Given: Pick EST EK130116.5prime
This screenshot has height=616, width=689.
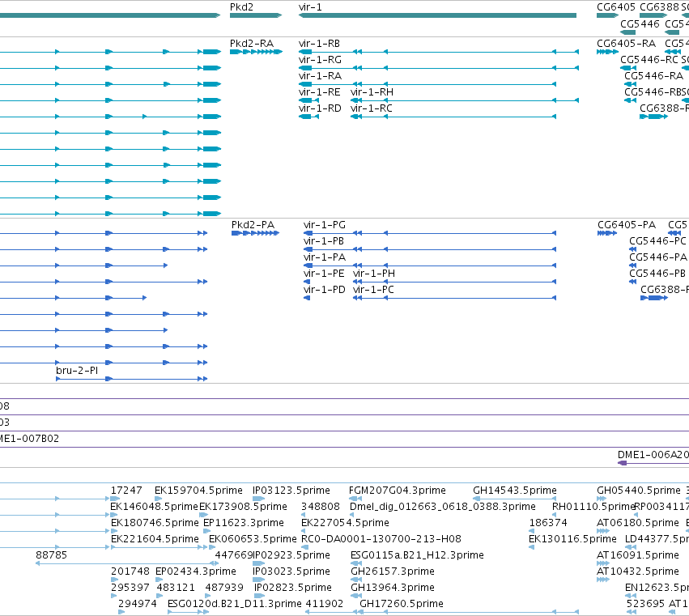Looking at the screenshot, I should [x=572, y=540].
